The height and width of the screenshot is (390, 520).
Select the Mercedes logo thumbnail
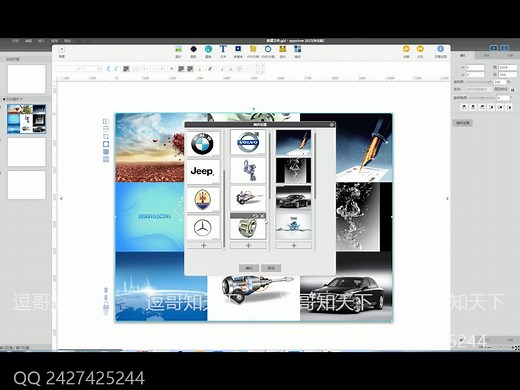(203, 227)
